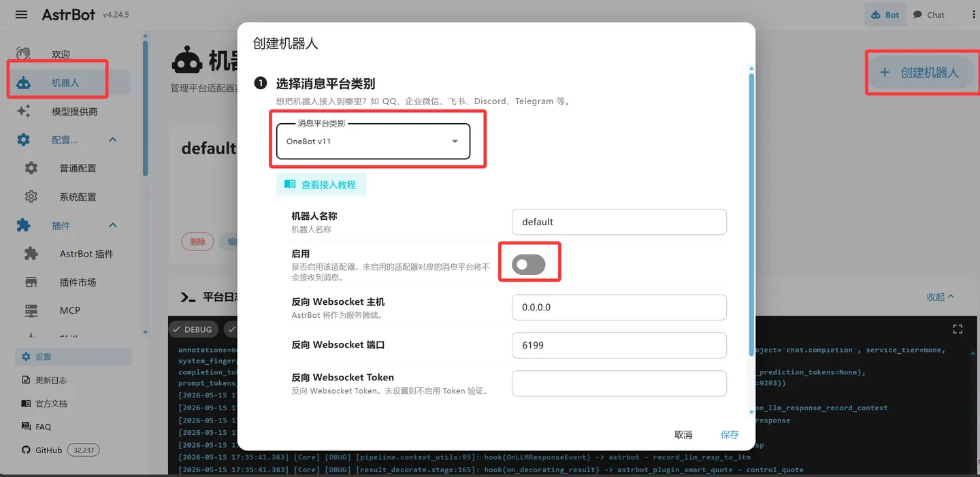The width and height of the screenshot is (980, 477).
Task: Click 设置 in sidebar footer
Action: (73, 357)
